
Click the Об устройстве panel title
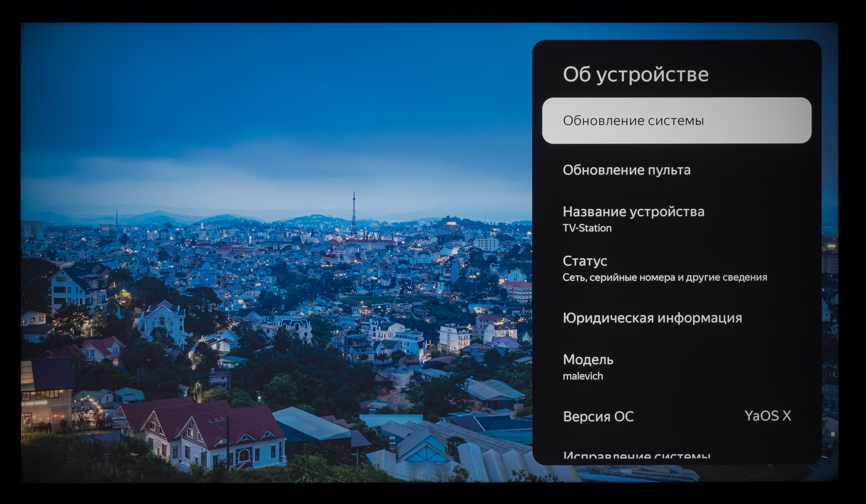[x=635, y=74]
